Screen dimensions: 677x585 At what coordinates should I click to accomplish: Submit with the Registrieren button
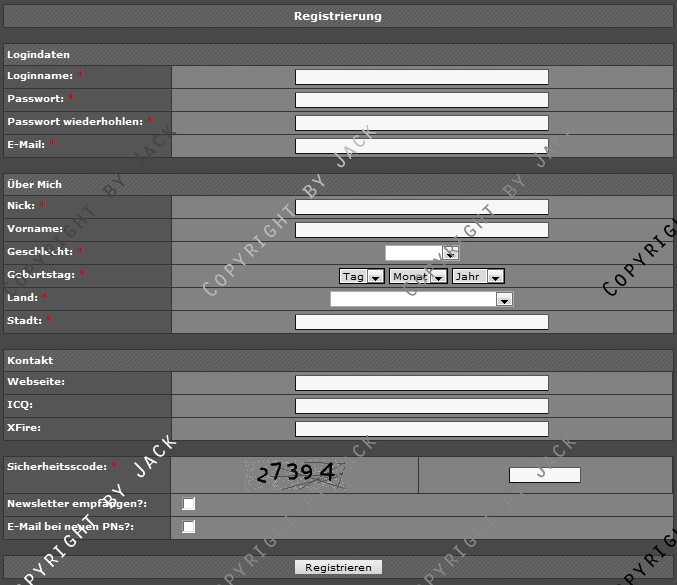pos(338,567)
